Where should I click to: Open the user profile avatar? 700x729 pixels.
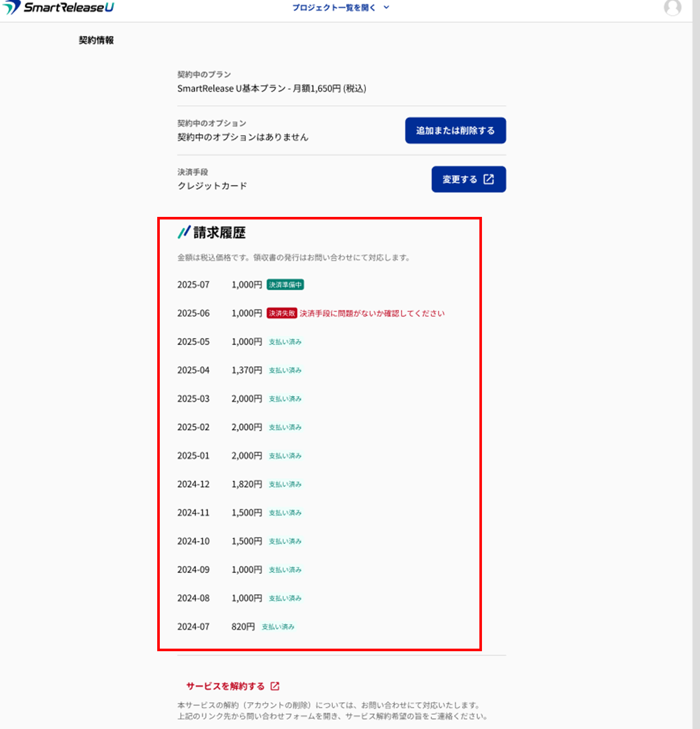(672, 7)
